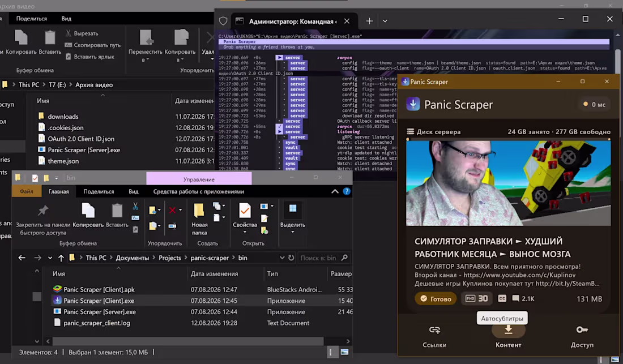Go up one folder level in bin window
Screen dimensions: 623x364
click(61, 258)
